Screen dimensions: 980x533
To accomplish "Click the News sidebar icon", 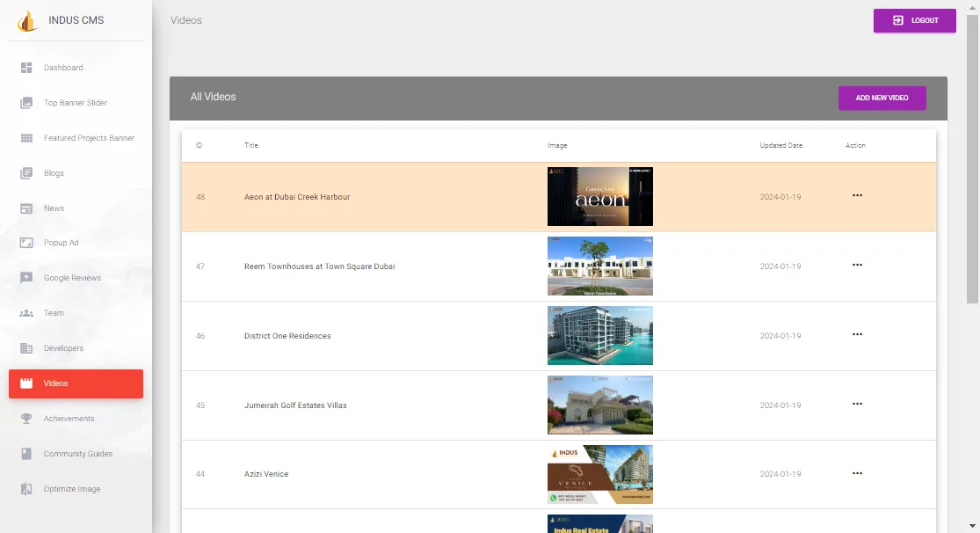I will tap(26, 208).
